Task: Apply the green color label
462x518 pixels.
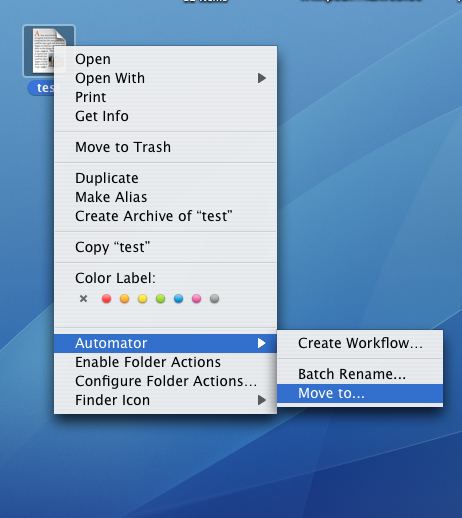Action: tap(160, 299)
